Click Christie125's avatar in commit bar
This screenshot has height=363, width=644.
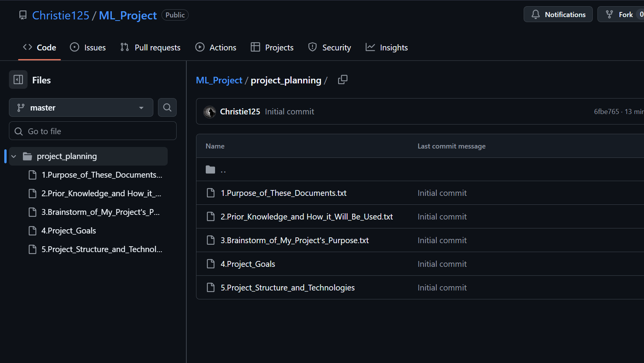coord(210,112)
